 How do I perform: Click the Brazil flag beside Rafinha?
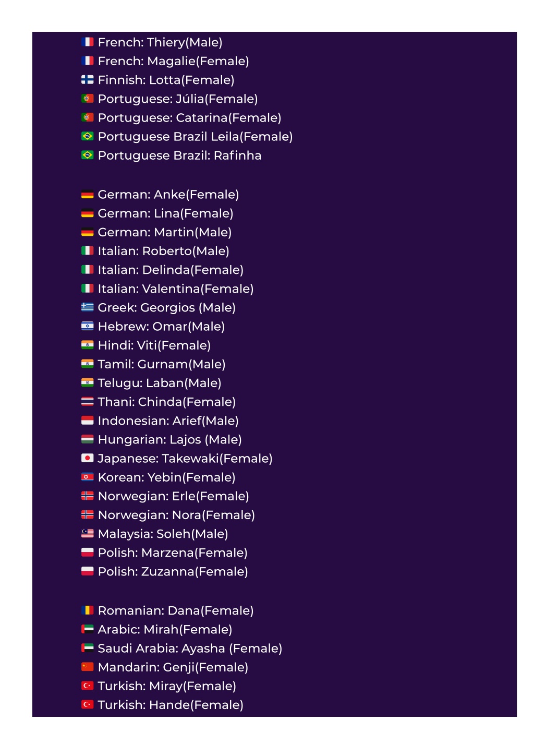pos(87,155)
